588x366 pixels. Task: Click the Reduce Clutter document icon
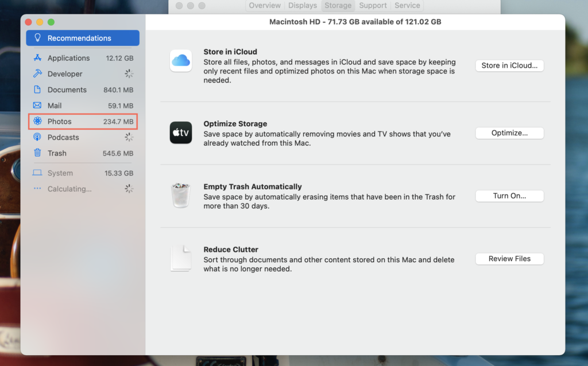coord(181,258)
